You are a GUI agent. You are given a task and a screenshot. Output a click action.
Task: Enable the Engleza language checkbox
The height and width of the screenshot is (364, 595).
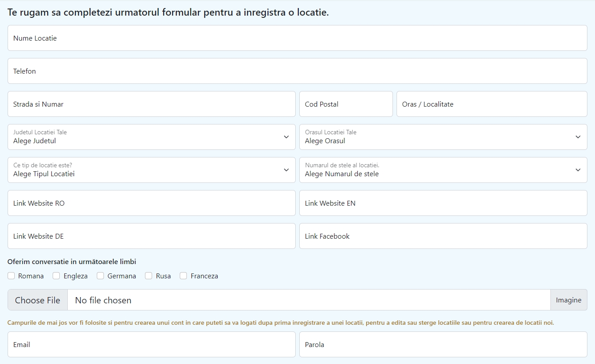56,276
